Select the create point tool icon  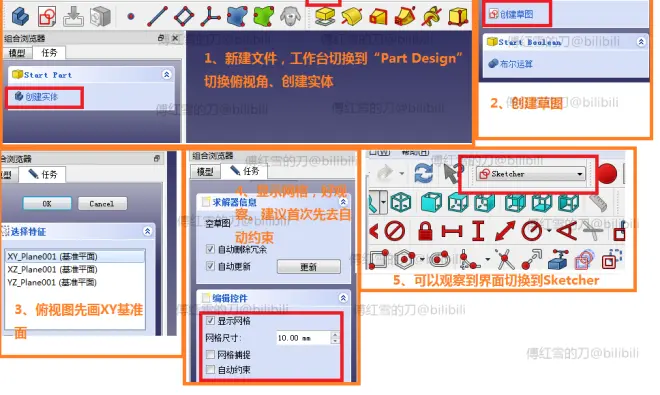click(x=131, y=17)
